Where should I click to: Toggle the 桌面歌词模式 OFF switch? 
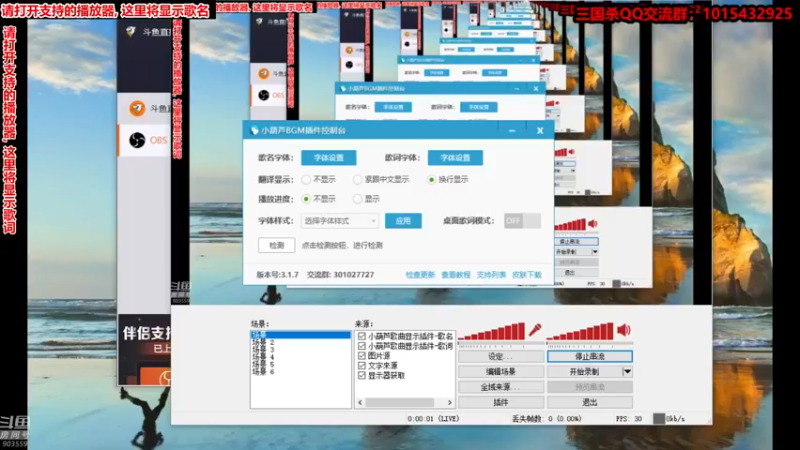point(522,220)
